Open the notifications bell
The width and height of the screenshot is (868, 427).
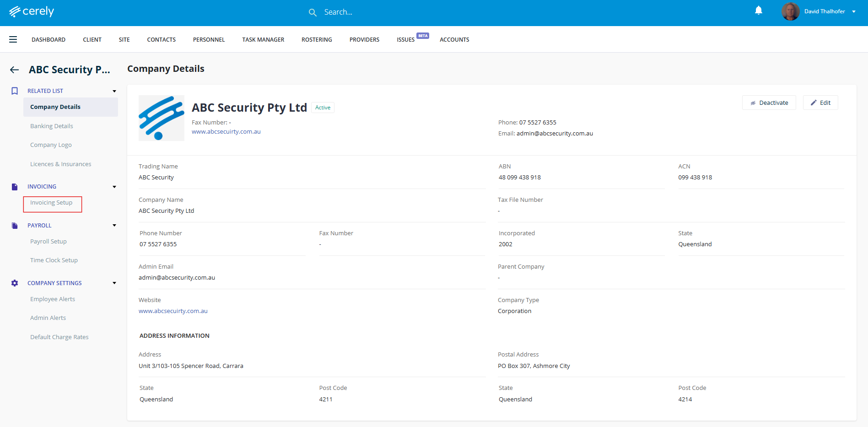[759, 11]
